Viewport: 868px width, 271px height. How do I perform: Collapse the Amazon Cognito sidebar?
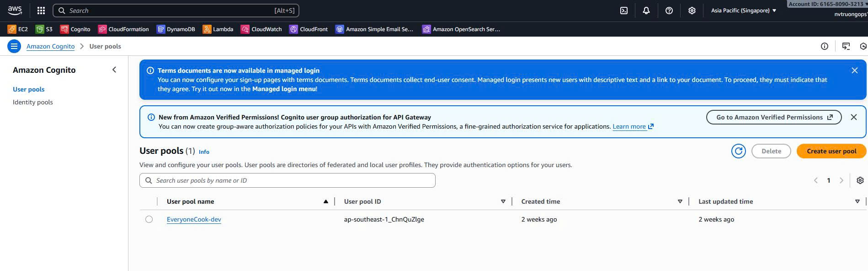tap(114, 70)
